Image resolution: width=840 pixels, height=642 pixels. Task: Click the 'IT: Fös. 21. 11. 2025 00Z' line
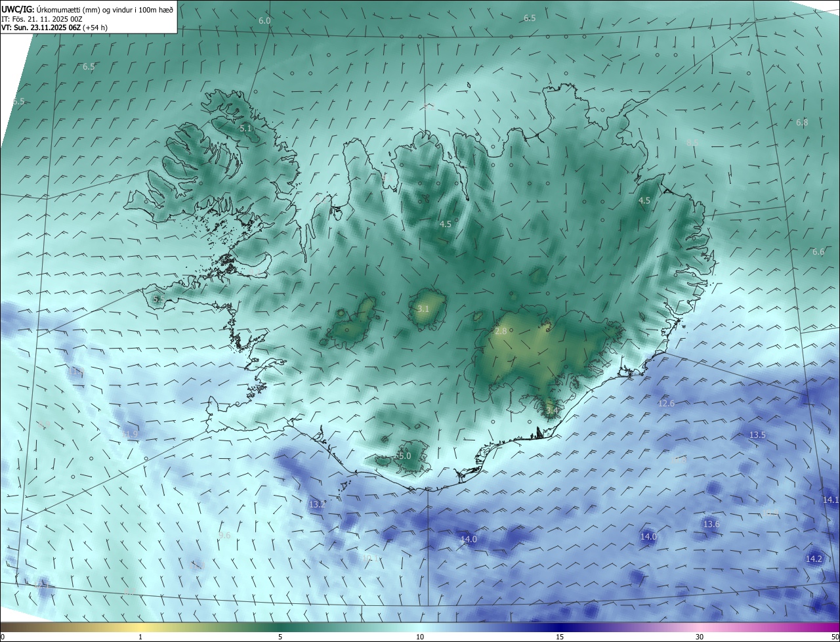(x=41, y=19)
